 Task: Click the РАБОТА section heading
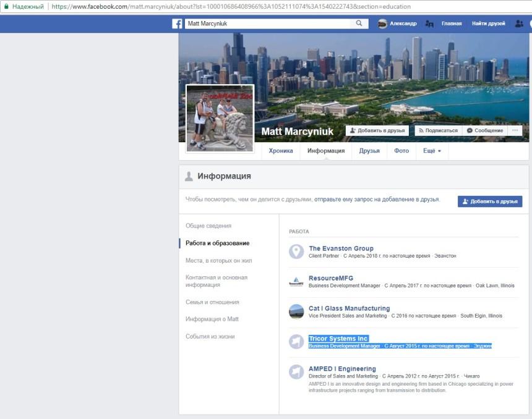(x=299, y=232)
